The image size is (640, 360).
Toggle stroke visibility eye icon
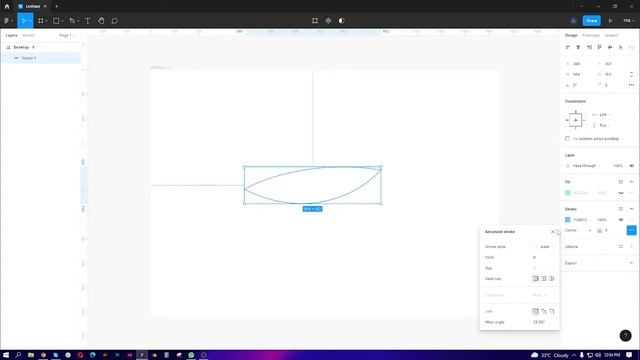click(621, 220)
